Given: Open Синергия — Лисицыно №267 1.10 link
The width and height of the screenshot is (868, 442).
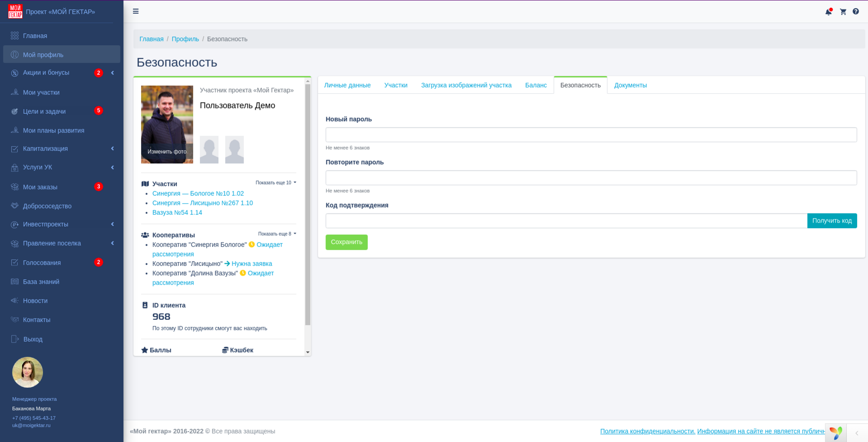Looking at the screenshot, I should tap(203, 203).
